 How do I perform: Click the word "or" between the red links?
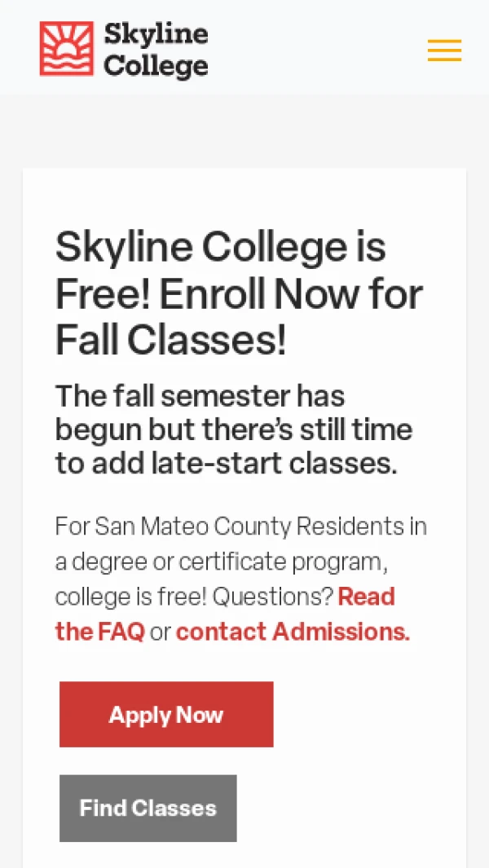click(161, 632)
